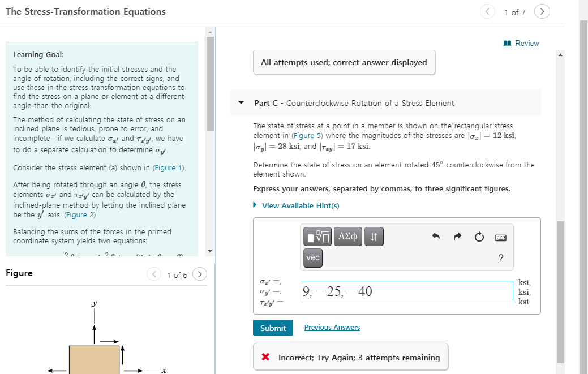This screenshot has height=374, width=588.
Task: Go to the next item of 7
Action: click(x=542, y=11)
